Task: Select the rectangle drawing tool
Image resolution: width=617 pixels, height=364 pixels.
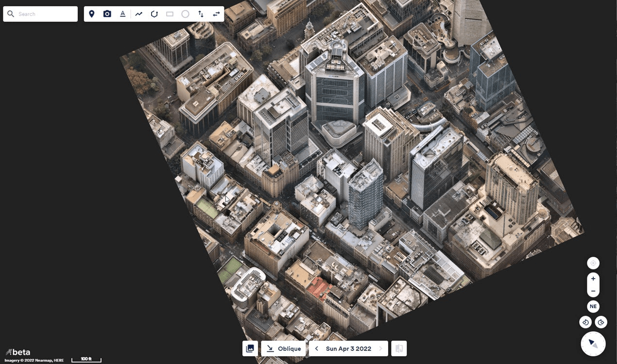Action: point(170,14)
